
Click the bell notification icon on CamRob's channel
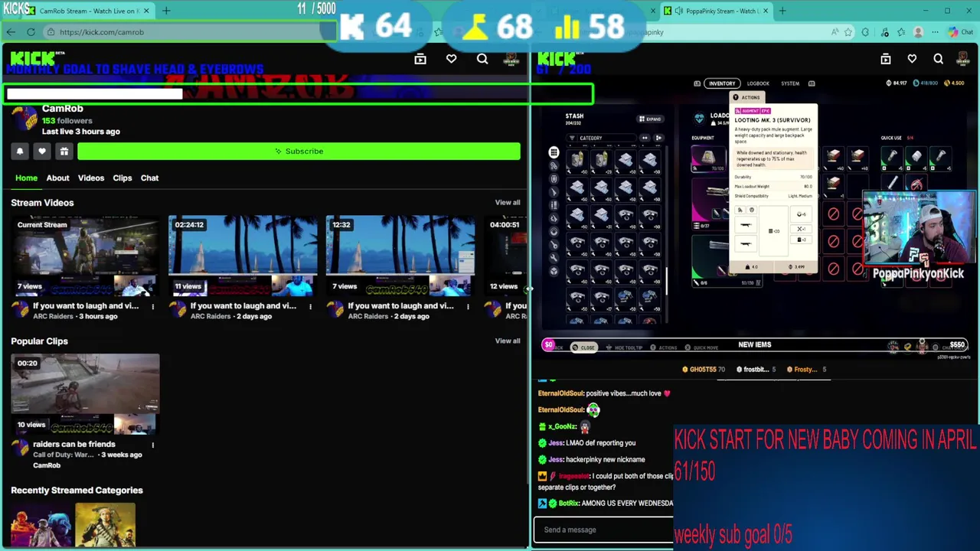click(x=20, y=152)
